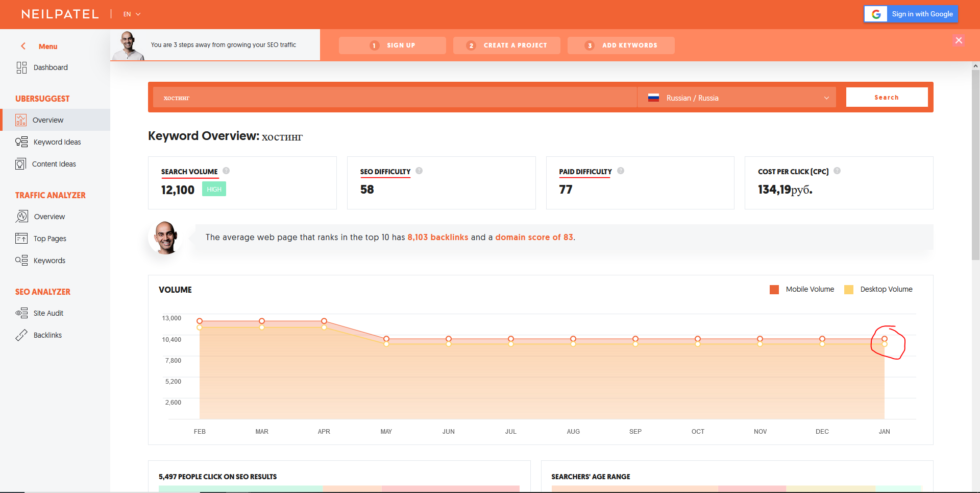The image size is (980, 493).
Task: Open the Backlinks tool
Action: coord(47,335)
